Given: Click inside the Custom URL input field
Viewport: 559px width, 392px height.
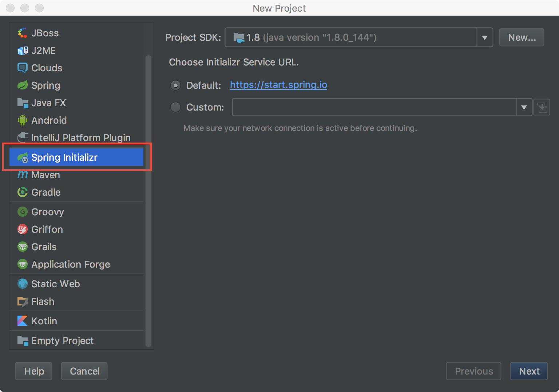Looking at the screenshot, I should point(374,107).
